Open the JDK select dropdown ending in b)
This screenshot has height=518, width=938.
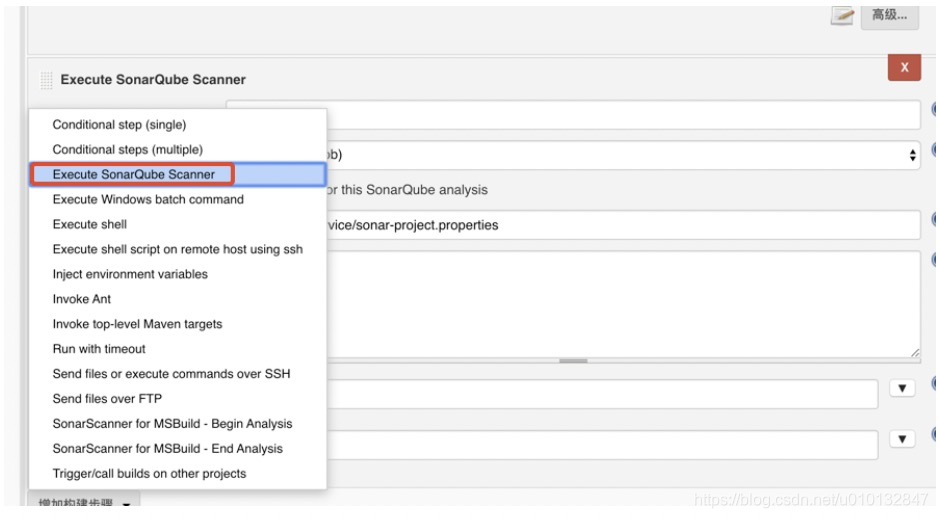[623, 155]
